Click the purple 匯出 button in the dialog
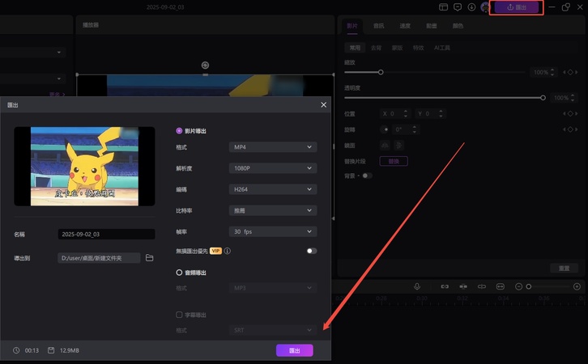 coord(295,350)
